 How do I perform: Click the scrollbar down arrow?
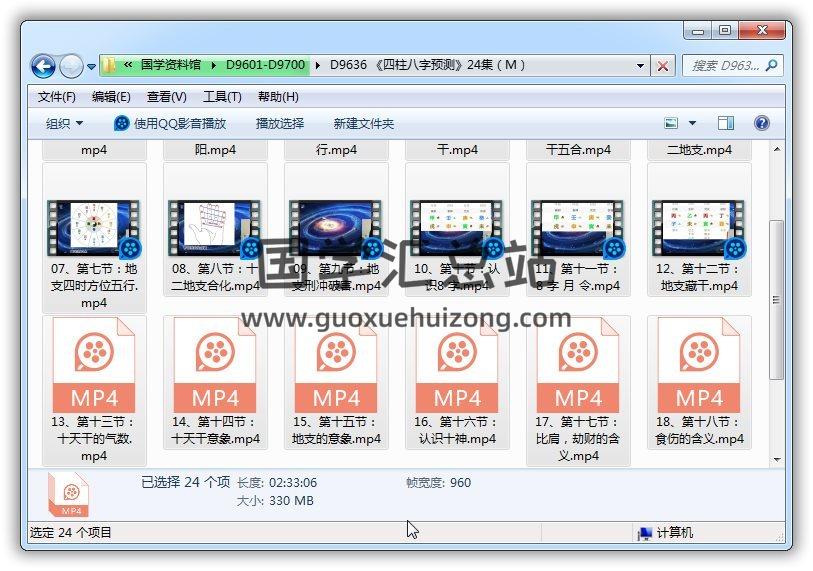pos(776,459)
